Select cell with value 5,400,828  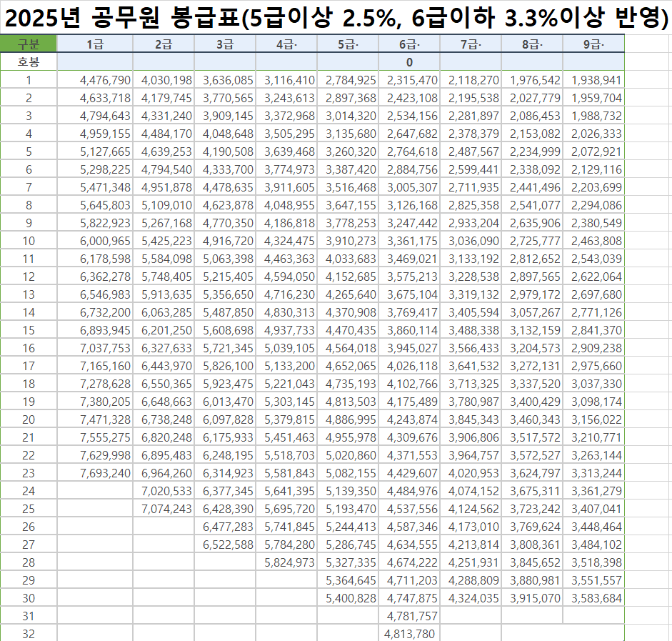click(x=348, y=598)
